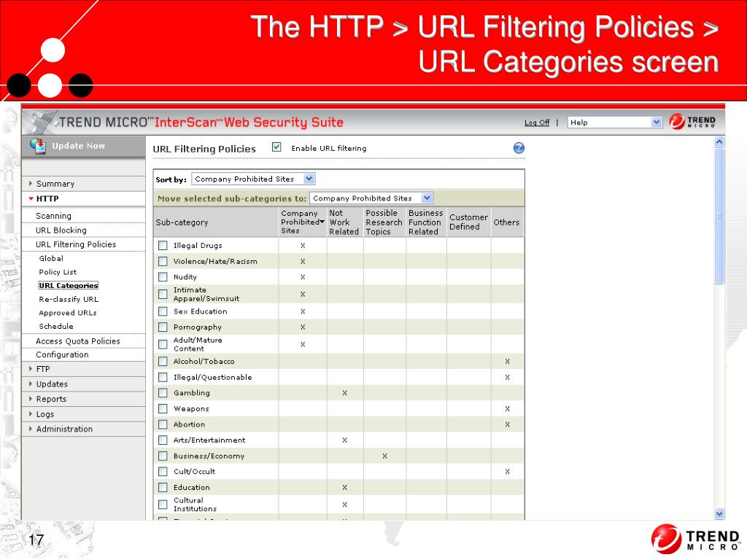Click the vertical scrollbar thumb

719,216
